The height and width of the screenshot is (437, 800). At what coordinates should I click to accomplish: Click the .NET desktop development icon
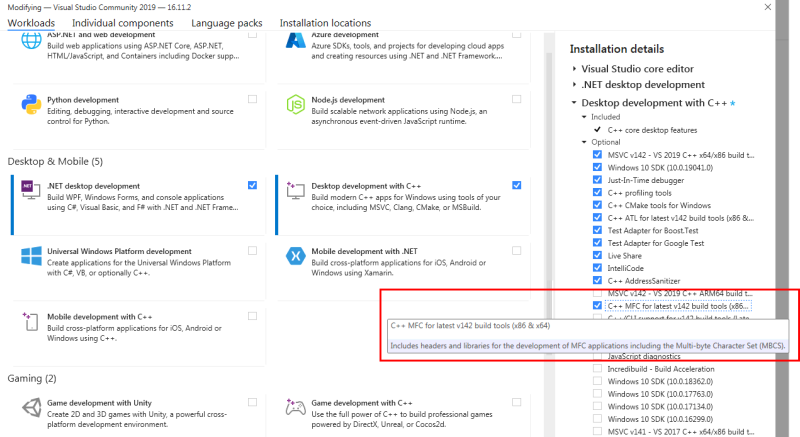coord(30,191)
